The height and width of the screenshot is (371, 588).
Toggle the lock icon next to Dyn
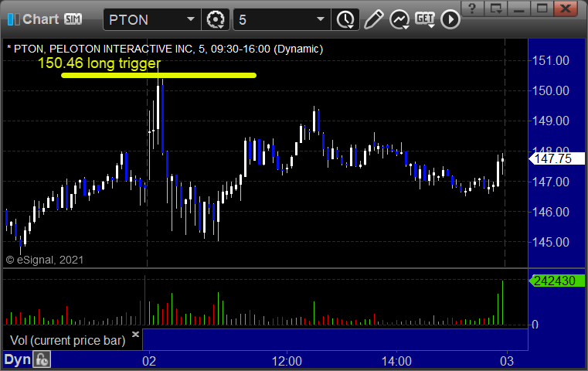click(x=42, y=359)
